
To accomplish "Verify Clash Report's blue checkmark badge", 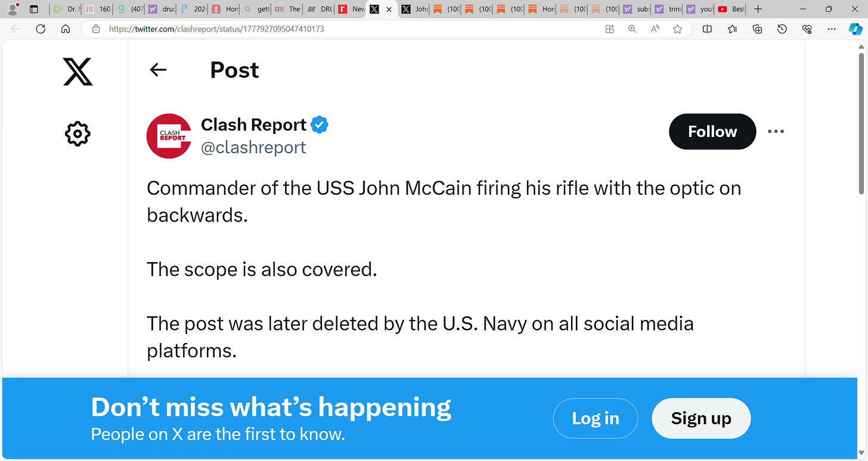I will [x=319, y=124].
